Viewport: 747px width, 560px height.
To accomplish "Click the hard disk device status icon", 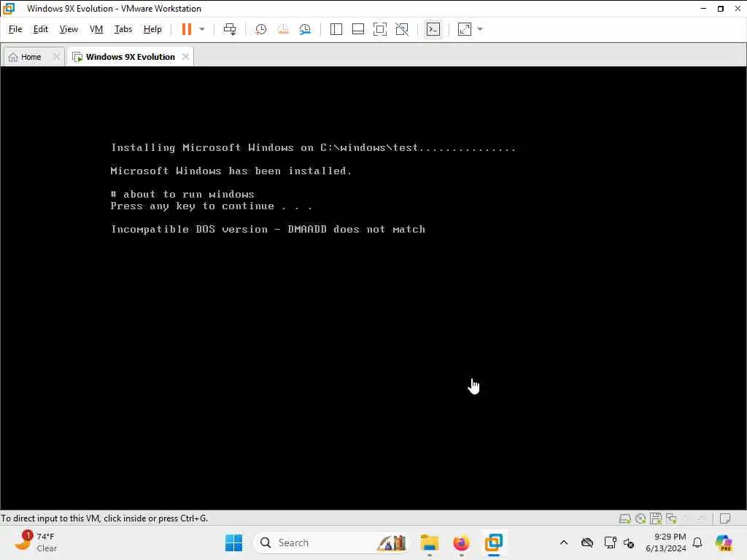I will click(624, 518).
